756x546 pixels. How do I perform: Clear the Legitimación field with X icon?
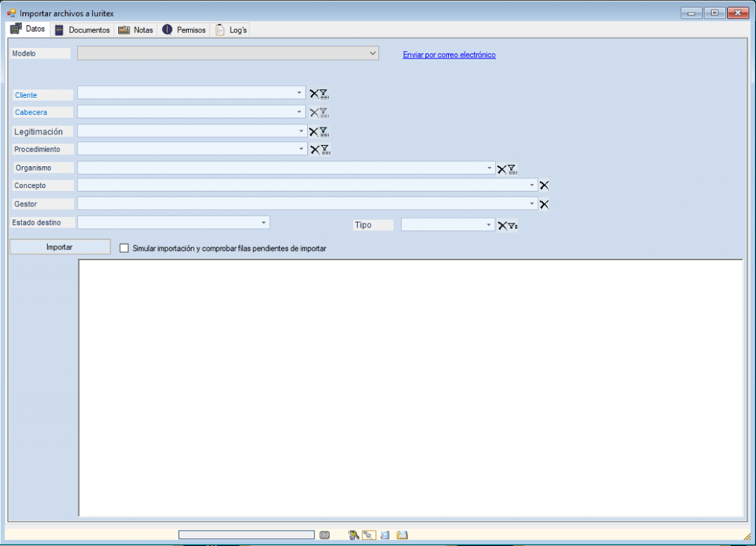point(314,132)
